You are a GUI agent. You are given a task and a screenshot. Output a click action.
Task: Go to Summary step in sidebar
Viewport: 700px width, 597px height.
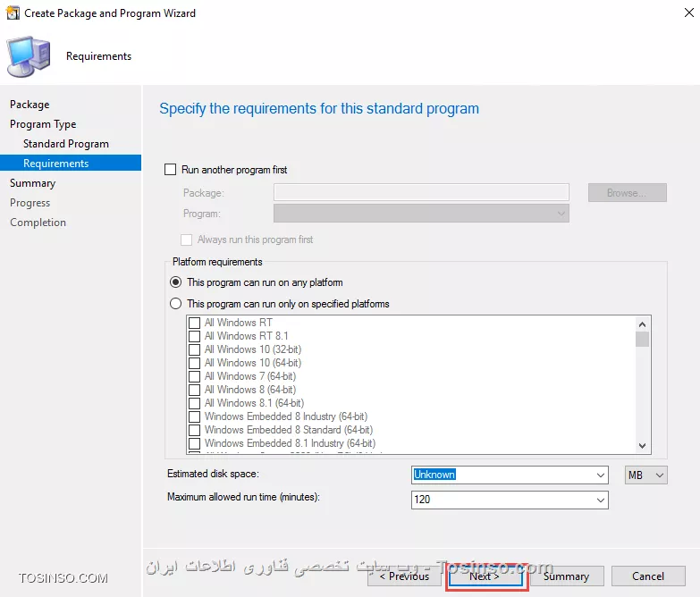(32, 183)
